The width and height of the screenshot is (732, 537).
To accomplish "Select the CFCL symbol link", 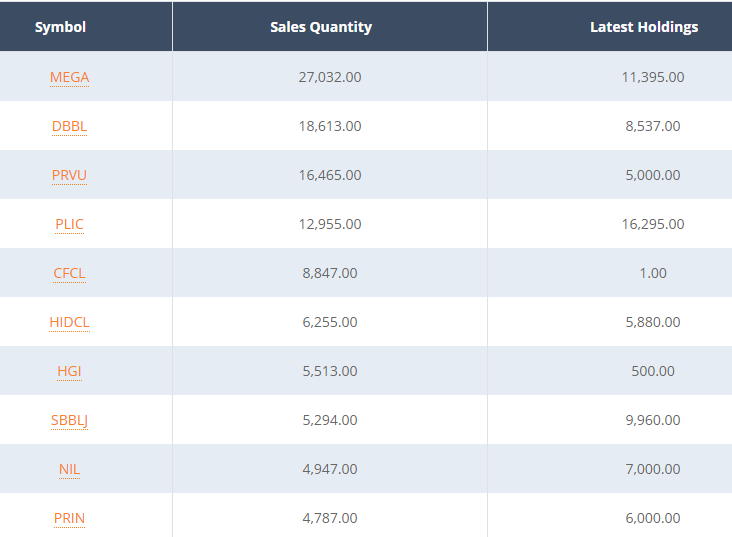I will 69,273.
